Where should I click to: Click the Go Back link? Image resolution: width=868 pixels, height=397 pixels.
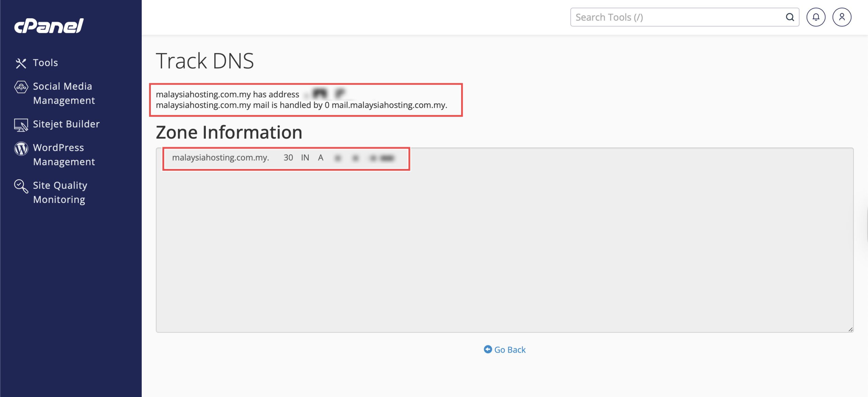(510, 350)
